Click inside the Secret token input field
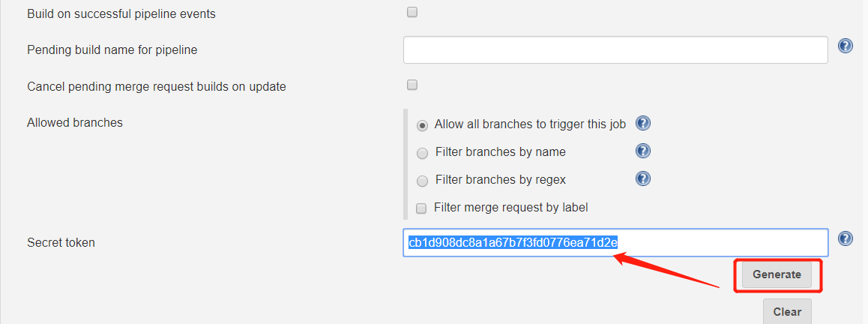868x324 pixels. click(x=720, y=242)
